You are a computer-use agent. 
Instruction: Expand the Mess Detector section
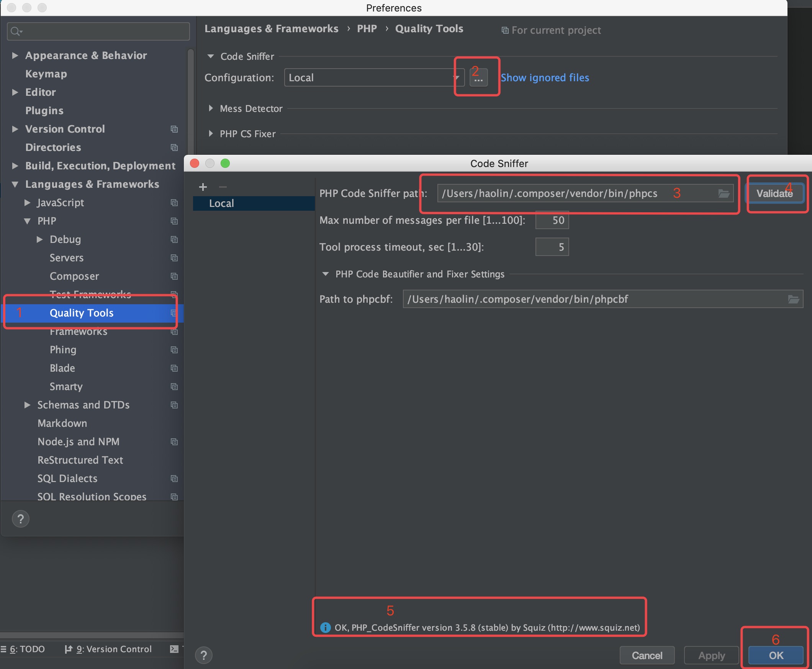point(211,108)
